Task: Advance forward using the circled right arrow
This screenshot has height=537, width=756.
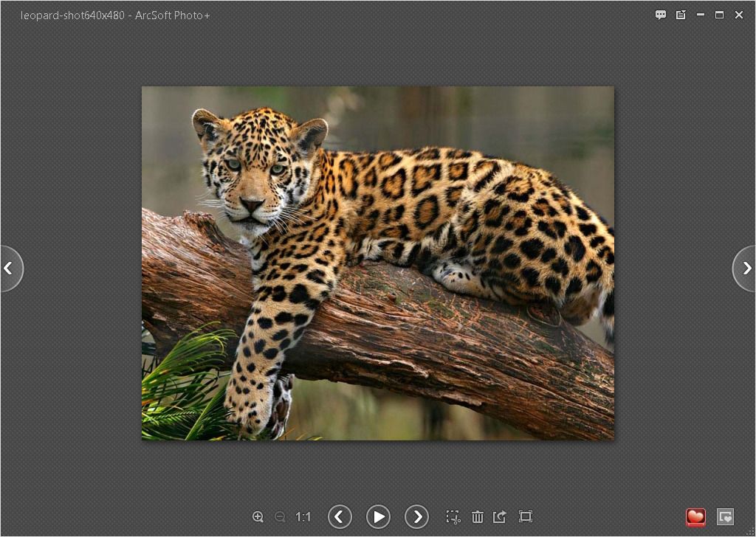Action: (x=418, y=516)
